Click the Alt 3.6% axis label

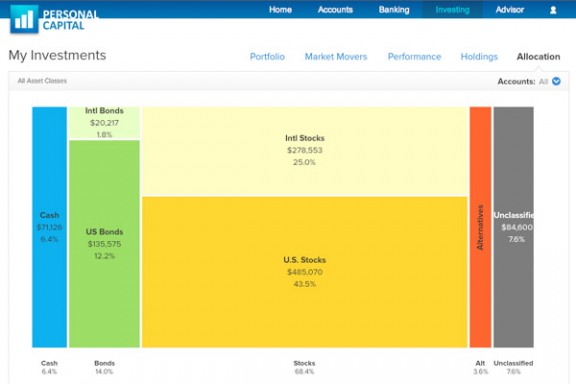coord(480,367)
